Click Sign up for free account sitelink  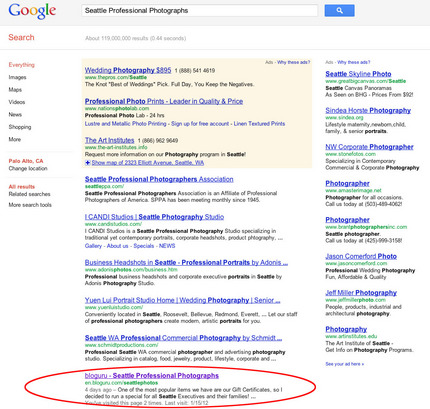(200, 124)
